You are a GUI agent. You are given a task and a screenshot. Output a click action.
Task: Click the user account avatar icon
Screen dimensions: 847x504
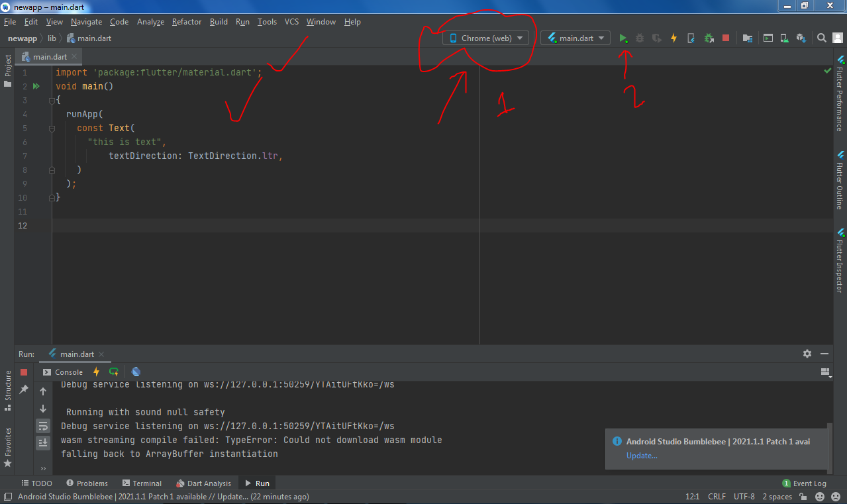(837, 38)
